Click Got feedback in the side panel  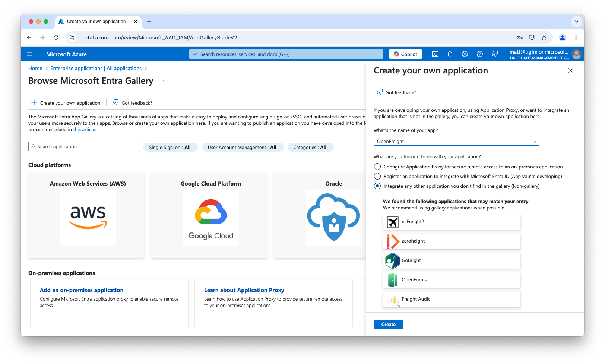(x=396, y=92)
